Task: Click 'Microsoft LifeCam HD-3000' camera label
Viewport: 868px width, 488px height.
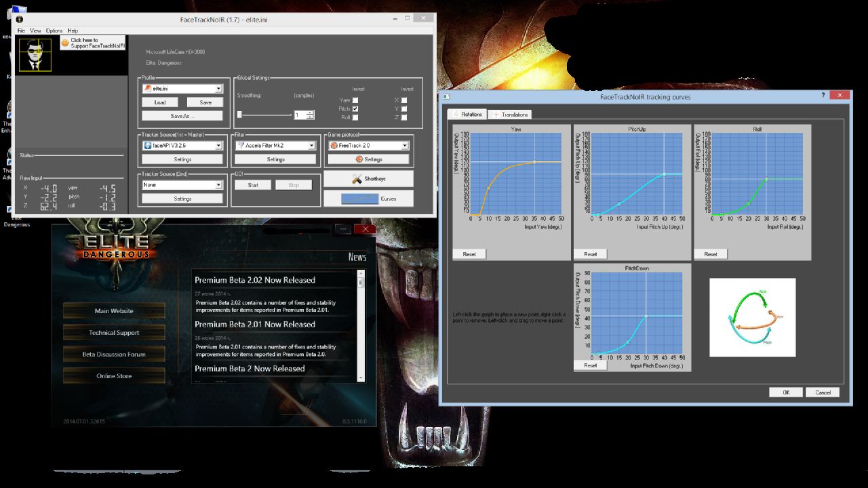Action: [176, 52]
